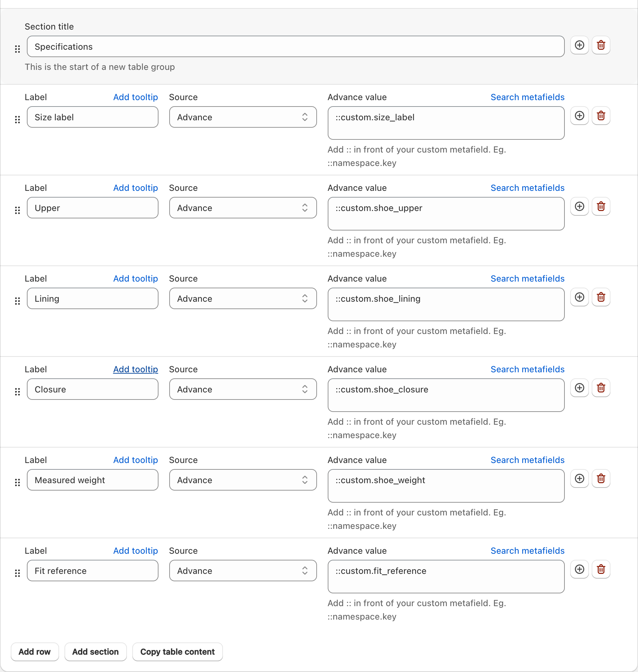This screenshot has height=672, width=638.
Task: Click the Add row button
Action: 35,652
